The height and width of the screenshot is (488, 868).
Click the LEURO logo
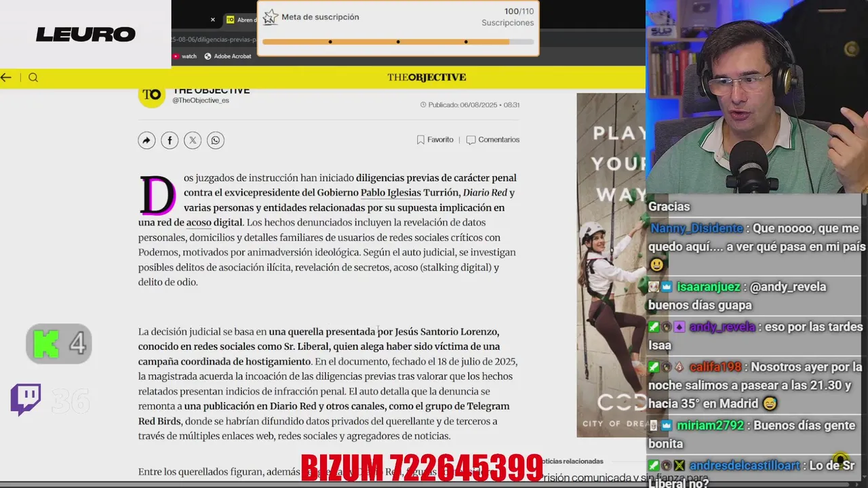[x=85, y=35]
